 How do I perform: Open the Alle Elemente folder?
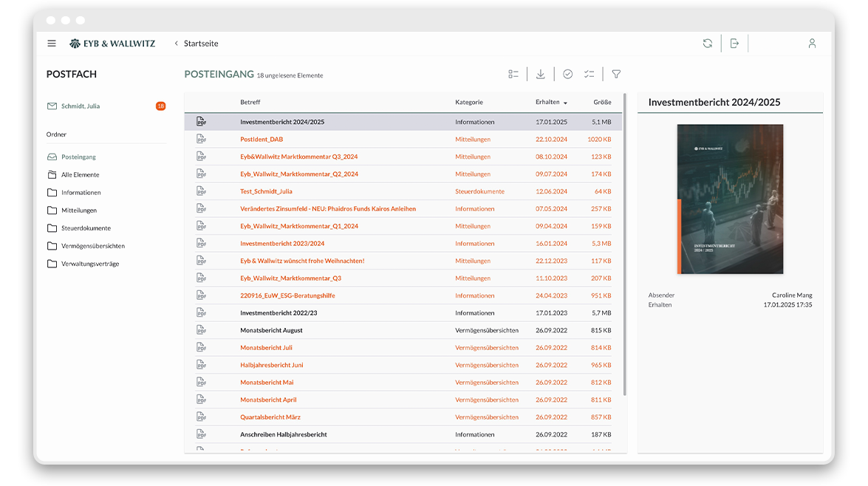click(x=81, y=174)
